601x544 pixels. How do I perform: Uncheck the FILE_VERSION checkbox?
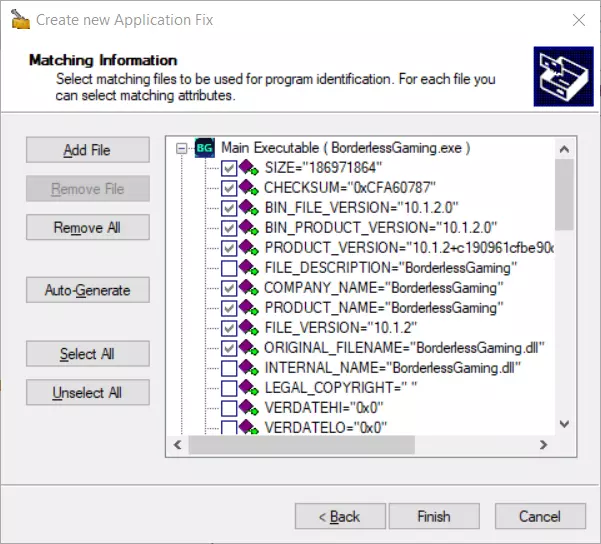229,328
